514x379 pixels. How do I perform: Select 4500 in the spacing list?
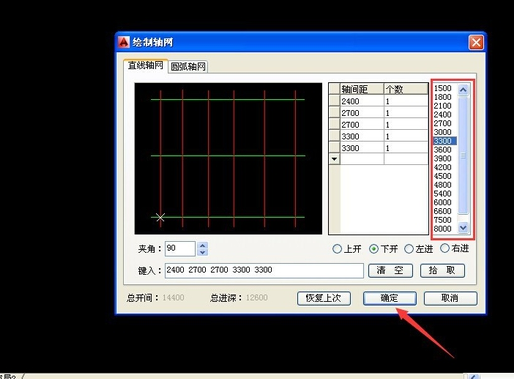tap(442, 176)
